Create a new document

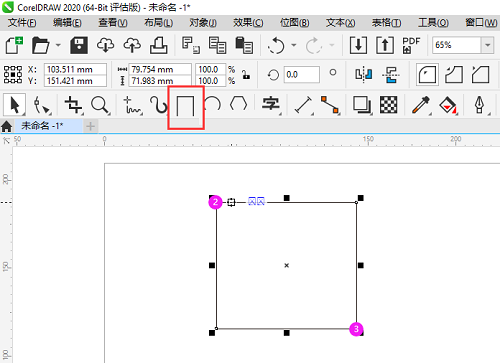14,45
